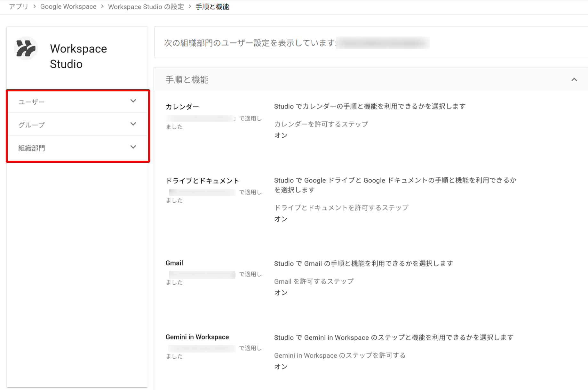Open the カレンダー setting row
This screenshot has width=588, height=390.
371,121
